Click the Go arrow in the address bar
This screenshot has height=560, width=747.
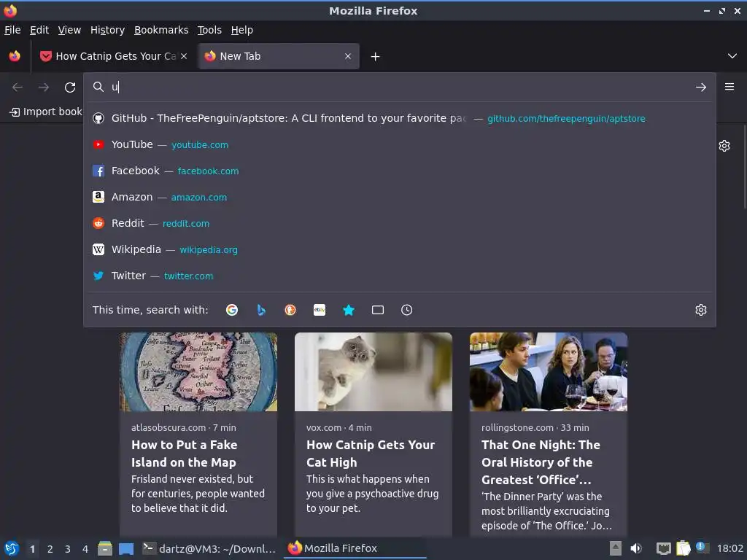[701, 87]
